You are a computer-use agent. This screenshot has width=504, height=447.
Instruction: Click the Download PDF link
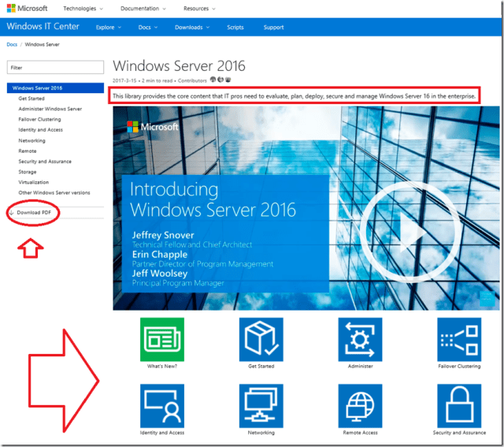[34, 213]
